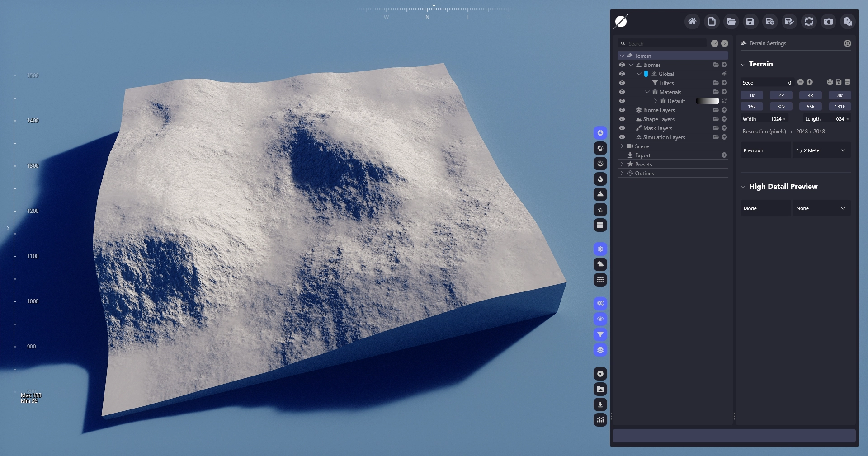Click the flame icon in the viewport toolbar
Viewport: 868px width, 456px height.
click(x=600, y=179)
